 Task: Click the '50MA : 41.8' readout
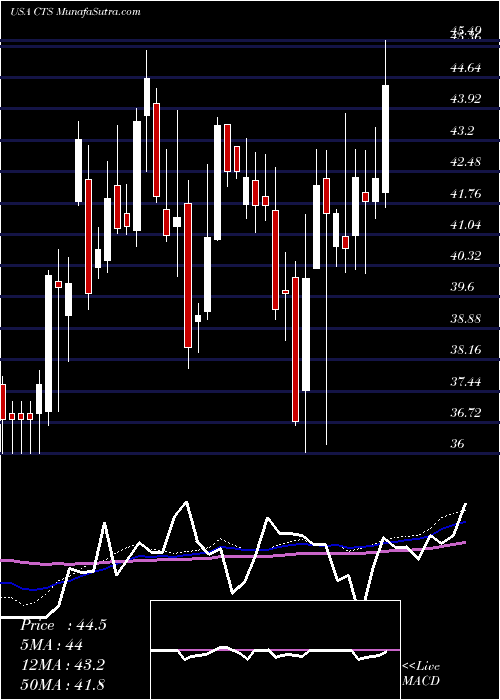click(x=62, y=684)
